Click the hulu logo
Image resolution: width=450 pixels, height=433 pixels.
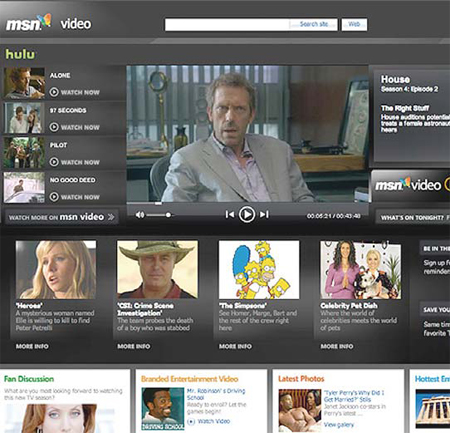pyautogui.click(x=20, y=54)
